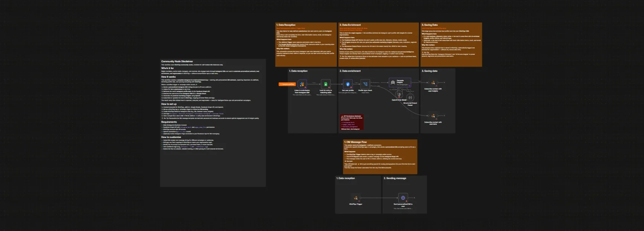Screen dimensions: 644x231
Task: Select the JotForm trigger node icon
Action: click(302, 84)
